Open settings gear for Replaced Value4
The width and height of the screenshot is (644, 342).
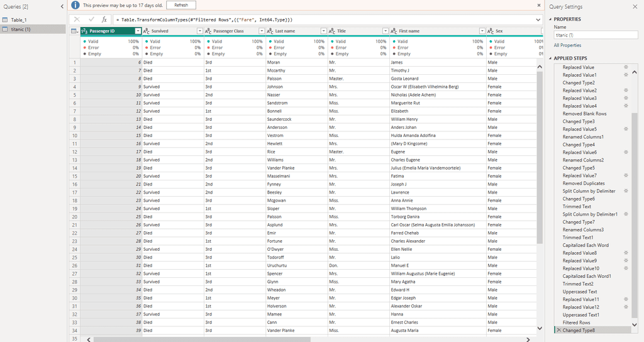(626, 106)
